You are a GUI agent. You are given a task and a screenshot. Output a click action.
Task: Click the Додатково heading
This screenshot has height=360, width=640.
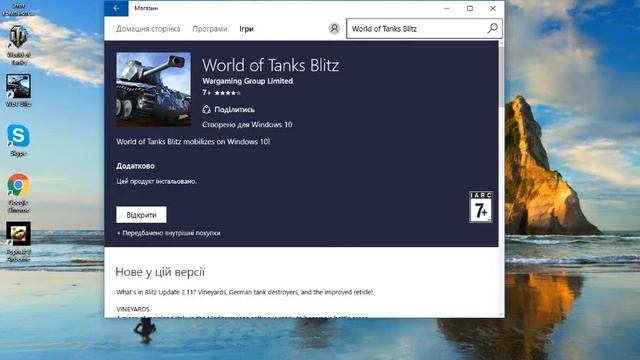[136, 166]
